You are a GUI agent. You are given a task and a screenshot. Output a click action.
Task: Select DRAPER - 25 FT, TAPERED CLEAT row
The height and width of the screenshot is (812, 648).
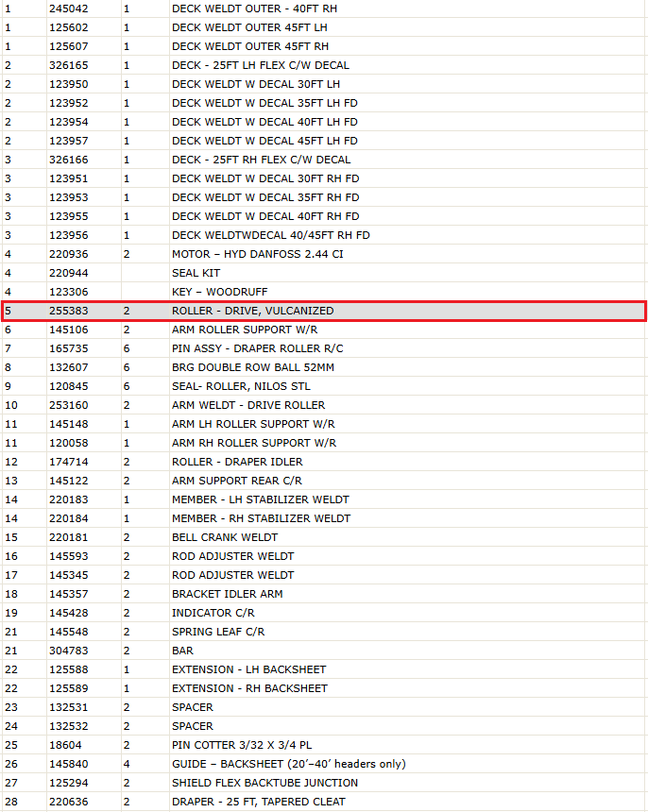point(324,803)
